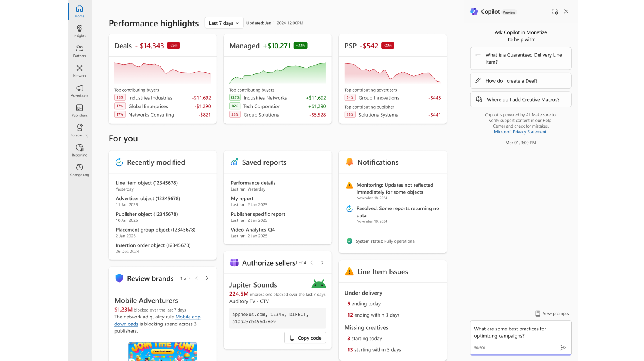
Task: Open View prompts in Copilot
Action: pyautogui.click(x=552, y=313)
